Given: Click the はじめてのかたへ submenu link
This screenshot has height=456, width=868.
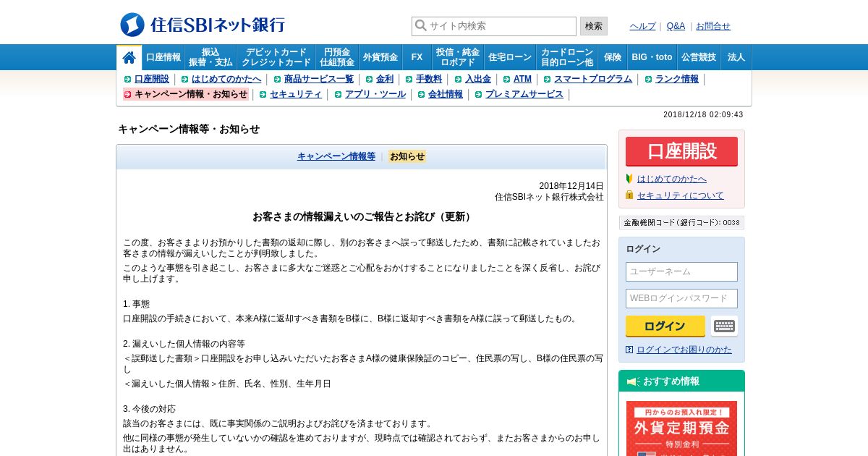Looking at the screenshot, I should click(x=226, y=79).
